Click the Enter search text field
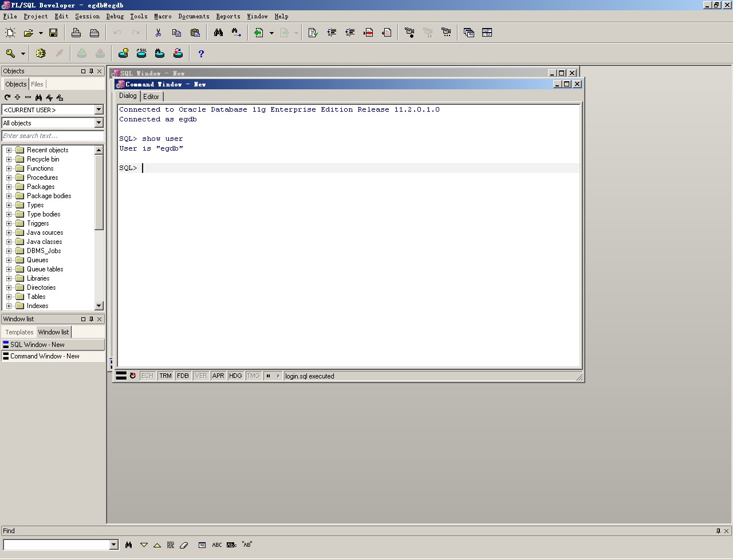 pos(53,136)
